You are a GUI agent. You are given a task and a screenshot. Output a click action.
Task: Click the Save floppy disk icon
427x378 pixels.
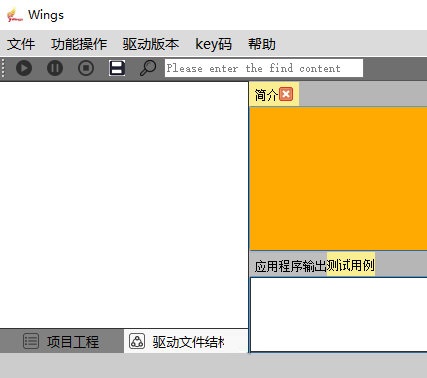[117, 68]
